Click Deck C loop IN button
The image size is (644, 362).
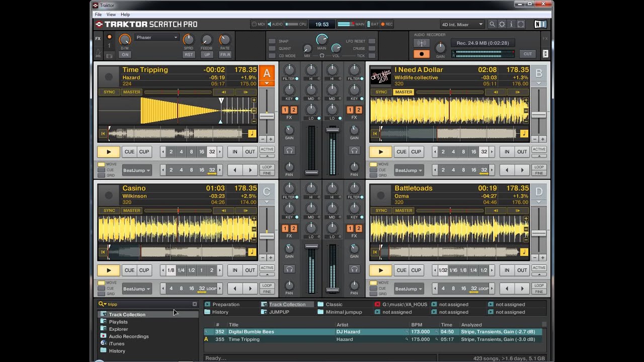(234, 270)
